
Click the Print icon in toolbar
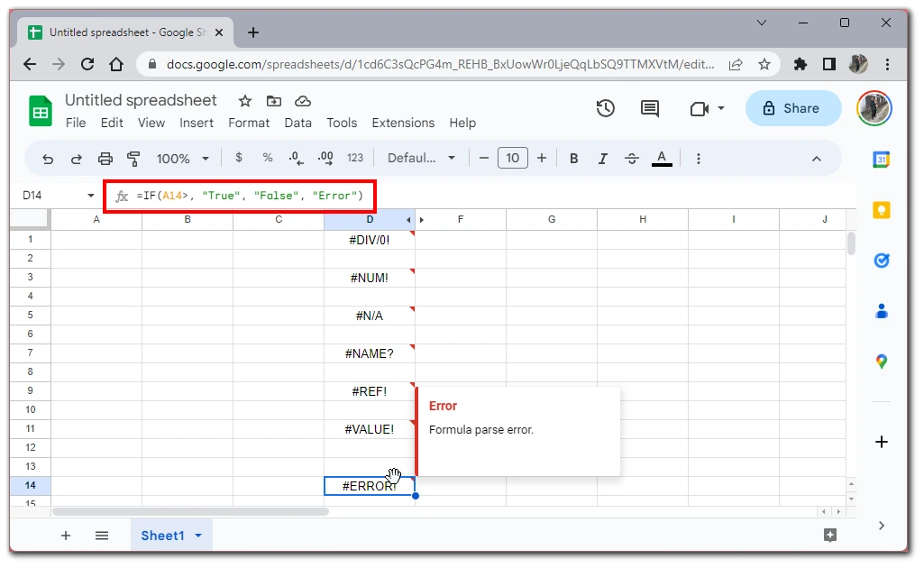point(105,159)
